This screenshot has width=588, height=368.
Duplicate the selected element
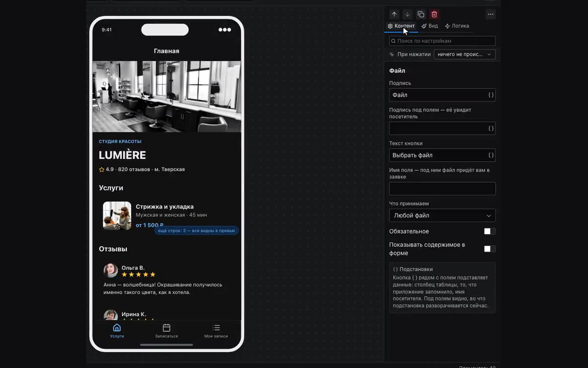click(421, 14)
